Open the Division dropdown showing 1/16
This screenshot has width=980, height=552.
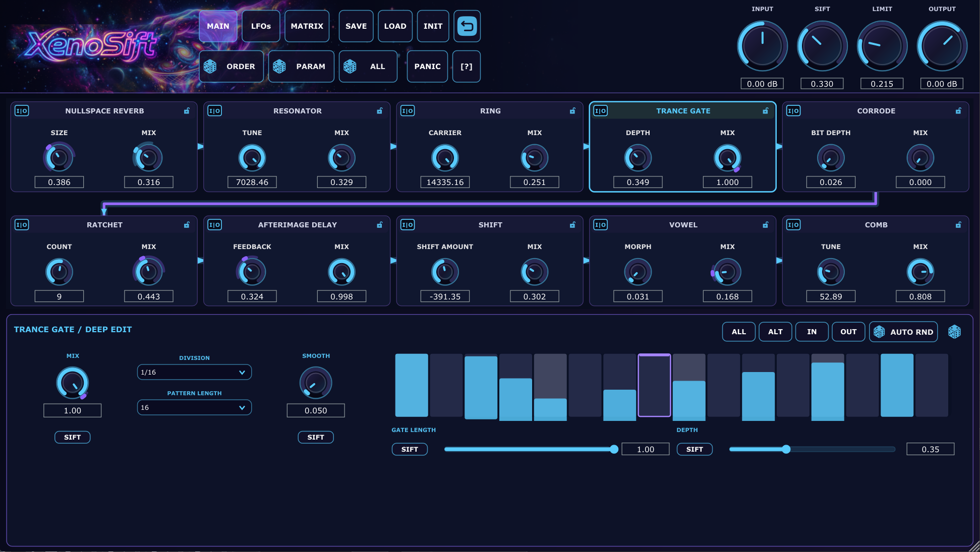point(194,372)
